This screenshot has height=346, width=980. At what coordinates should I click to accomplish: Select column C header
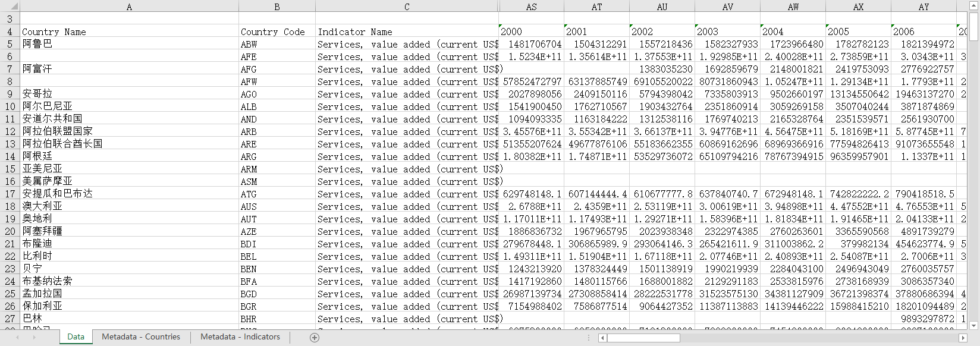pos(407,7)
